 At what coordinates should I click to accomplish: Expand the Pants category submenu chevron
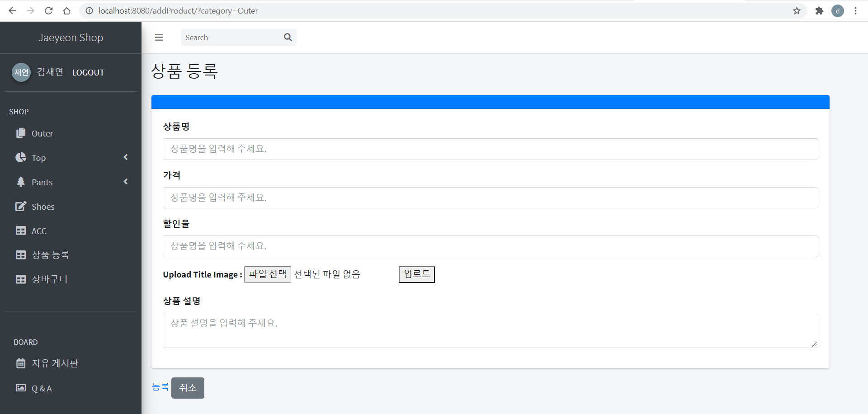pyautogui.click(x=126, y=181)
